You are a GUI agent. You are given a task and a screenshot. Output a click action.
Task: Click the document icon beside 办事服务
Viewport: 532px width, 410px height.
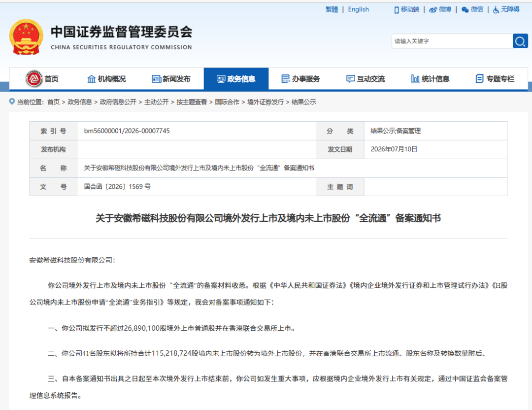point(286,79)
